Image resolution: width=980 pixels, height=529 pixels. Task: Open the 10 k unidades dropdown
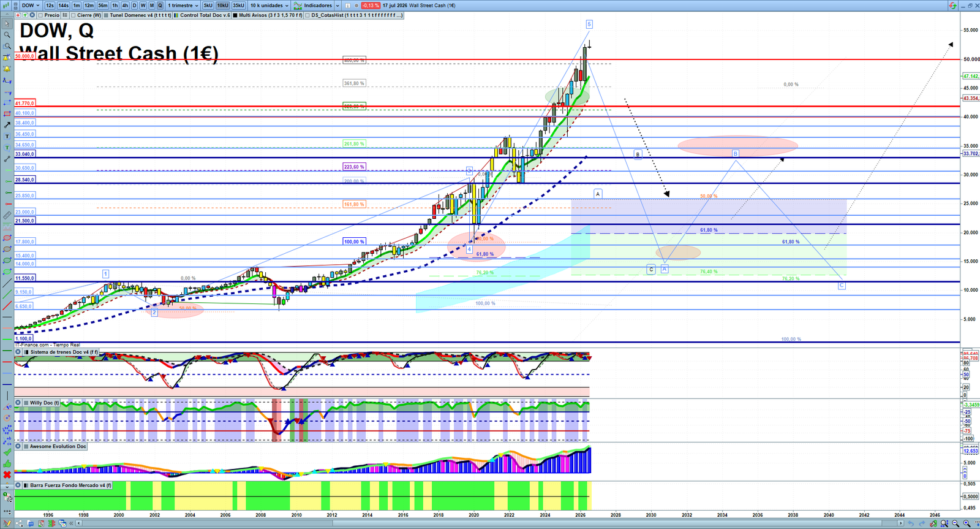[x=268, y=6]
